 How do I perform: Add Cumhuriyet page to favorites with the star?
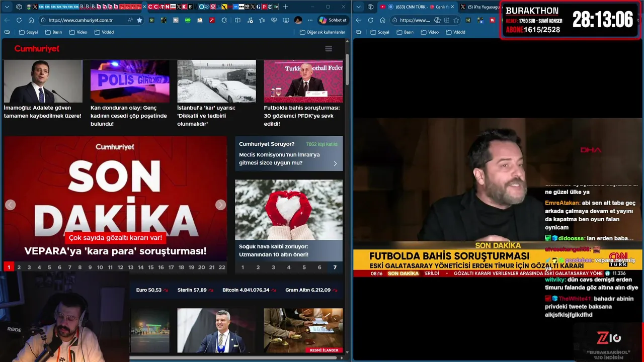coord(139,20)
